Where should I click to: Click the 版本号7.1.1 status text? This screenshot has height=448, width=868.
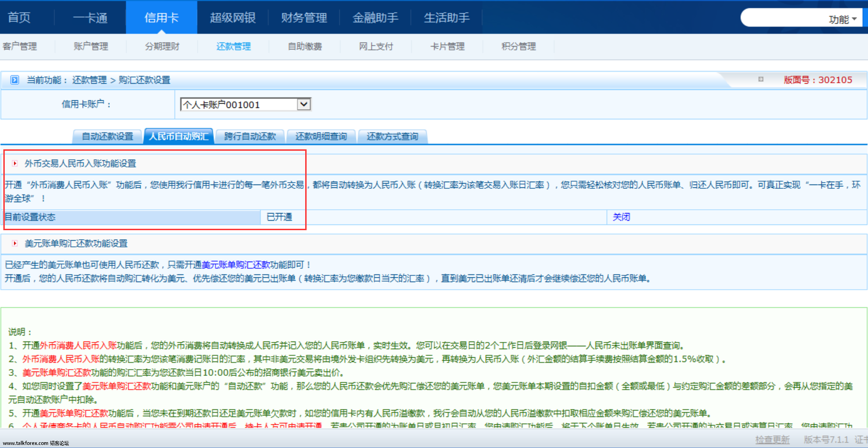[x=826, y=440]
